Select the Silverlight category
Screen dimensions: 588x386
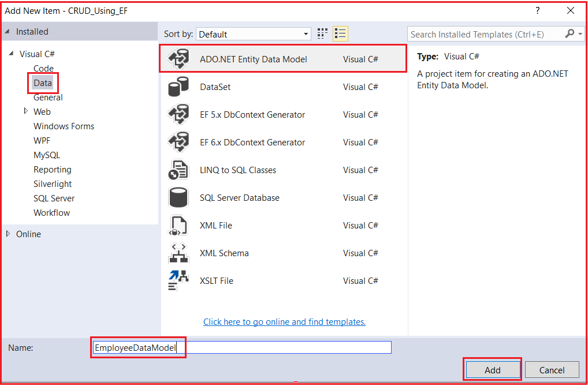click(53, 184)
